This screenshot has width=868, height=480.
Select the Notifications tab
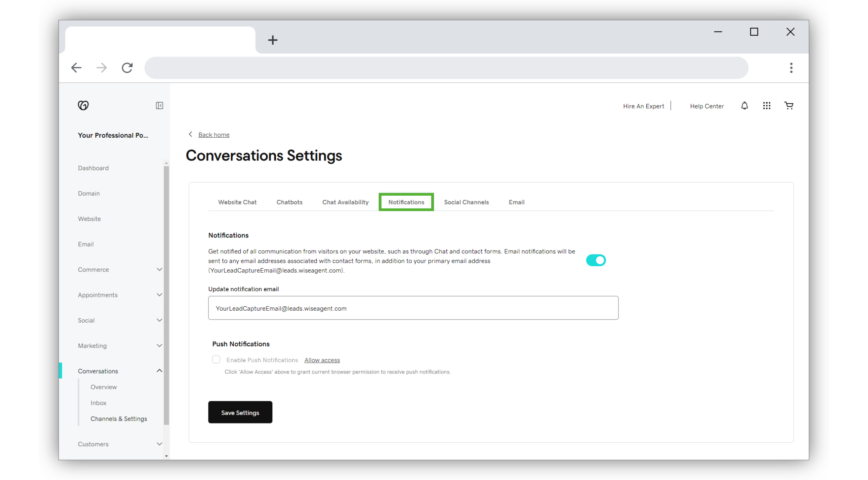406,202
